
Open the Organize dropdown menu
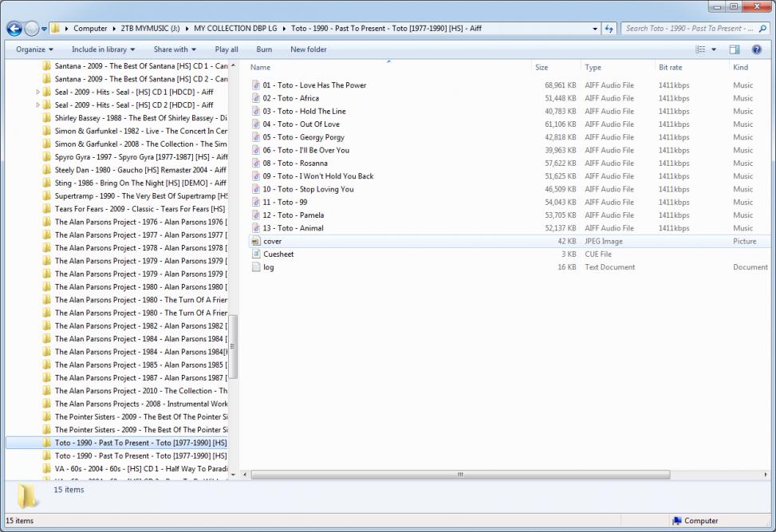[34, 49]
